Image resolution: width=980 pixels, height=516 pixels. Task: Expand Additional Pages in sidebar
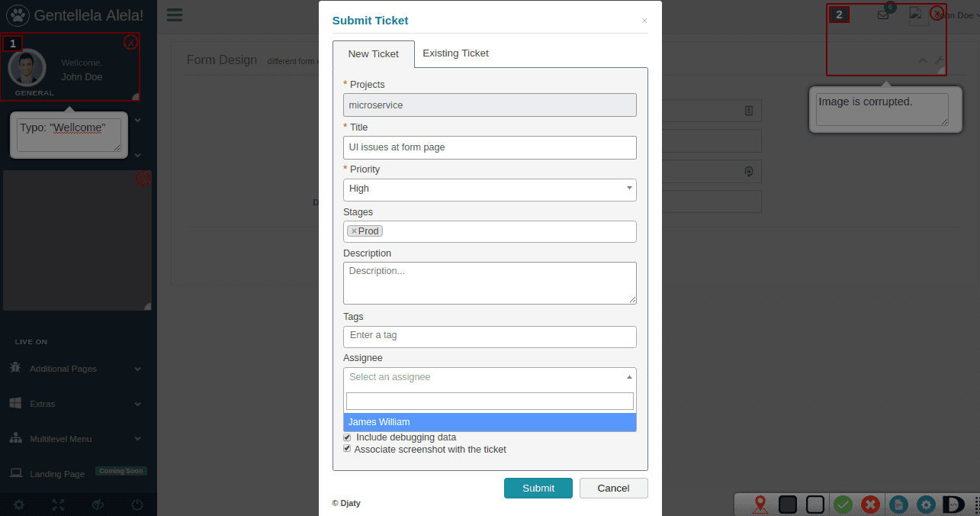click(x=76, y=369)
